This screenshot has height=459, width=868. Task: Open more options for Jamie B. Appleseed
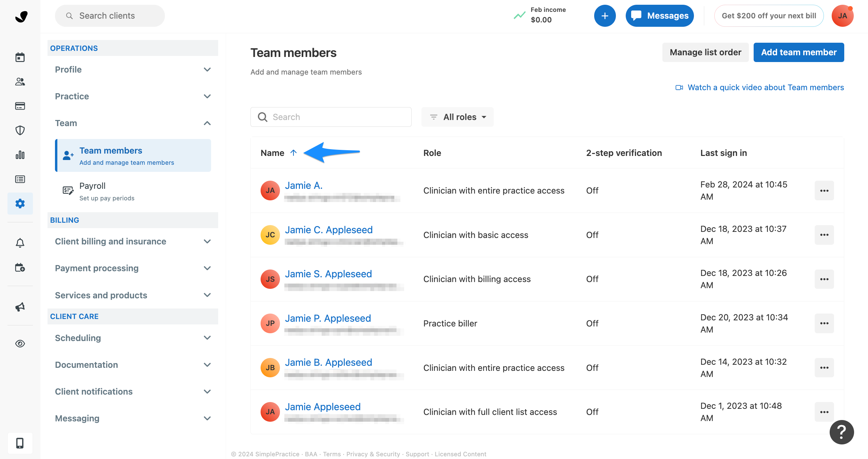click(824, 368)
